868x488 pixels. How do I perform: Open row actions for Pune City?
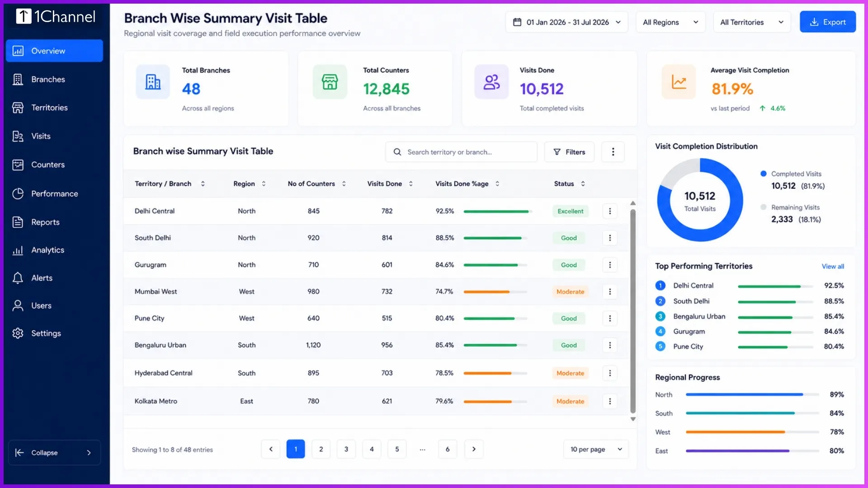(x=610, y=318)
